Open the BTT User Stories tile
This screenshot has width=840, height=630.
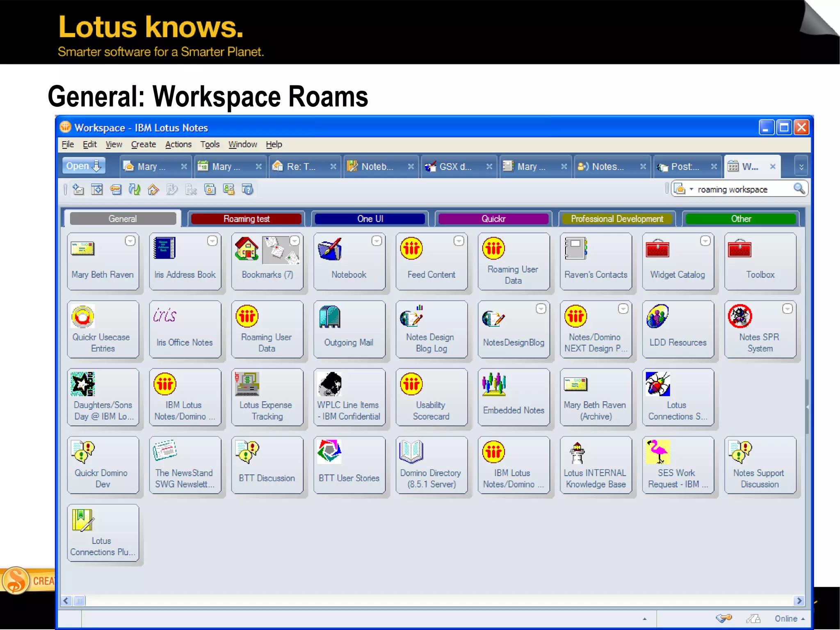tap(349, 465)
